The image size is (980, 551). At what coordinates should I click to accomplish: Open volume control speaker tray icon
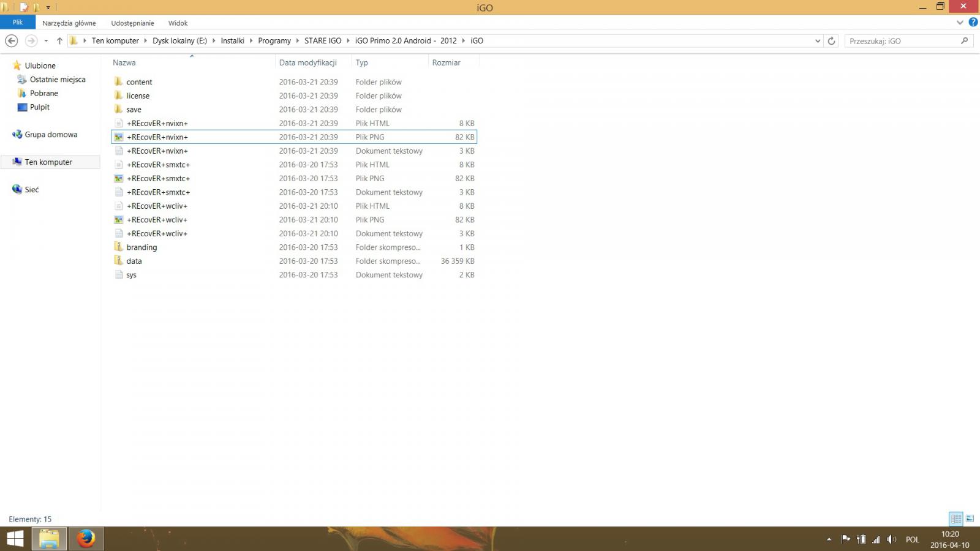click(x=892, y=539)
